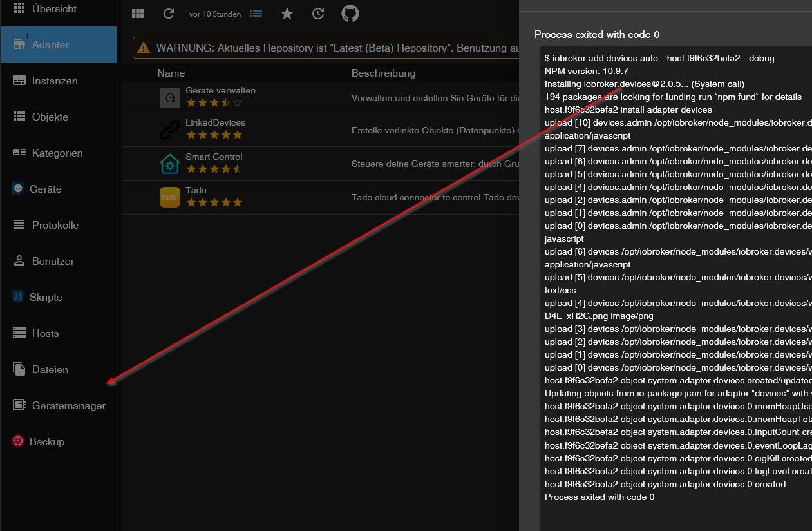
Task: Go to Objekte in the sidebar
Action: [x=59, y=117]
